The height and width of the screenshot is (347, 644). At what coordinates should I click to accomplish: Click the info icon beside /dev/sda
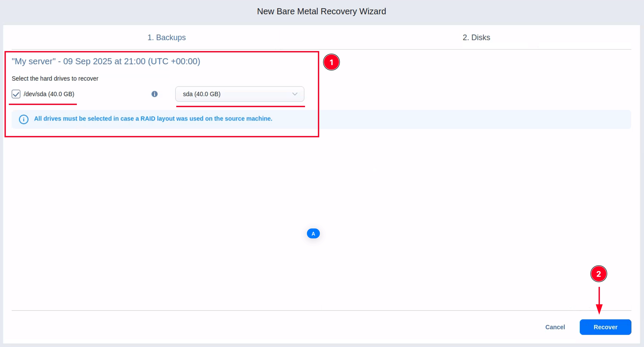pyautogui.click(x=155, y=94)
